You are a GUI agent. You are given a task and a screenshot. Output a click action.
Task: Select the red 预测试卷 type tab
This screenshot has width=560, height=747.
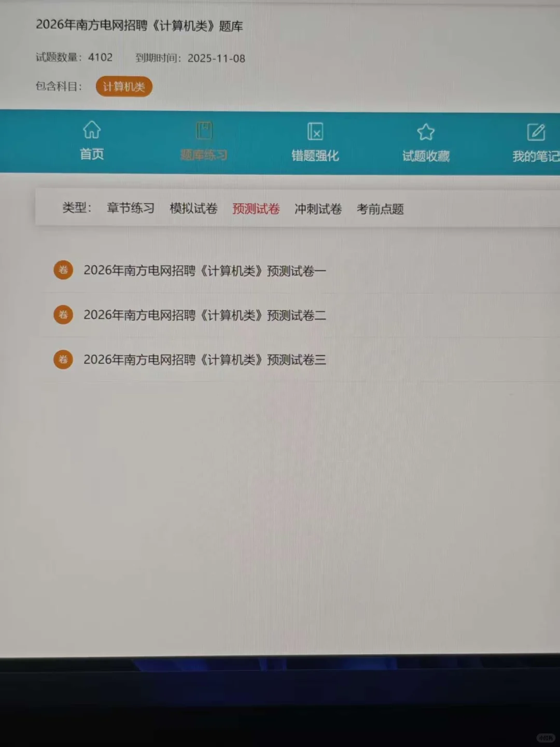point(256,209)
